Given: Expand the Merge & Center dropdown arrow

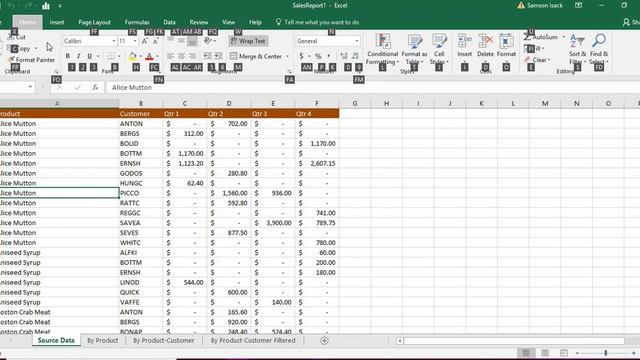Looking at the screenshot, I should tap(287, 56).
